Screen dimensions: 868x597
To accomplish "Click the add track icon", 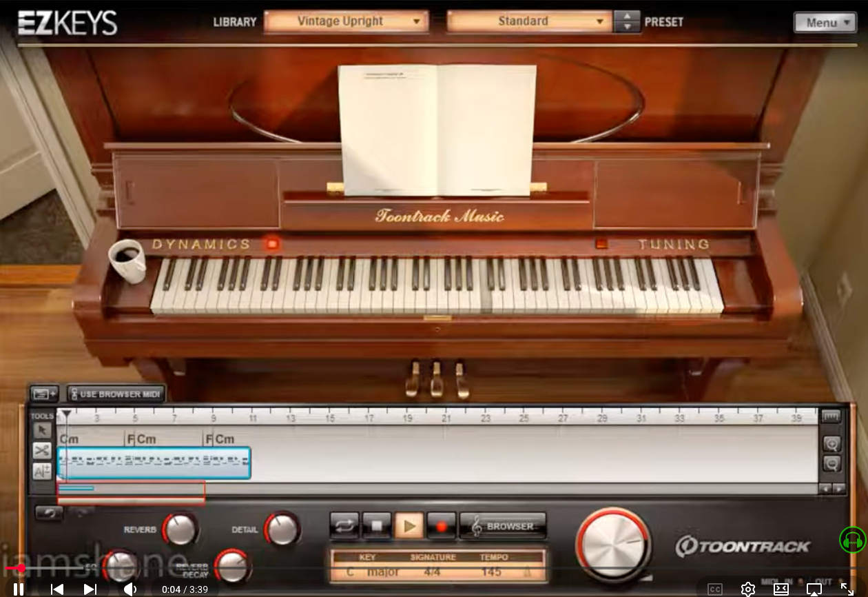I will [44, 394].
